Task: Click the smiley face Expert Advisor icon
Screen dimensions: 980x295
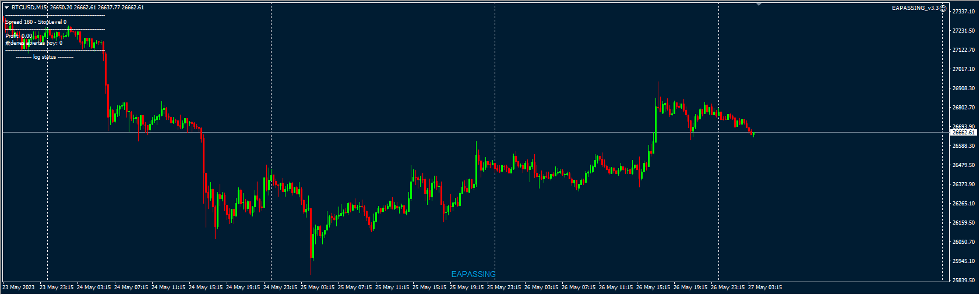Action: [x=943, y=8]
